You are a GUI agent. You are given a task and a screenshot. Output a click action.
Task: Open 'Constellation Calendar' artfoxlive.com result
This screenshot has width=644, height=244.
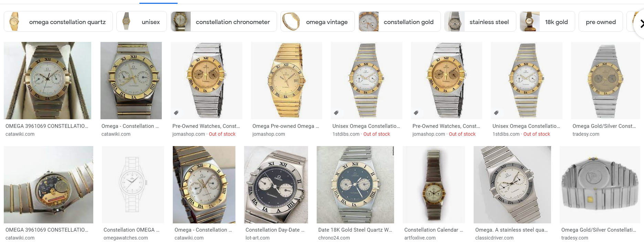[x=433, y=230]
